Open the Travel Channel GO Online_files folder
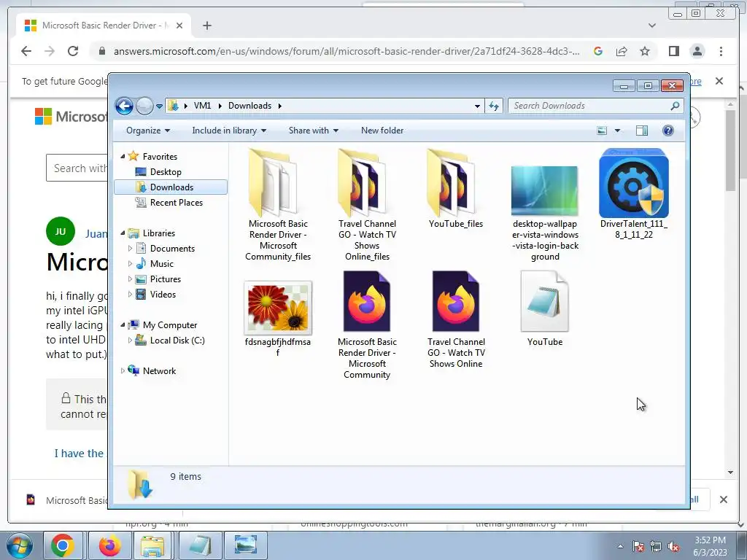This screenshot has width=747, height=560. (367, 205)
